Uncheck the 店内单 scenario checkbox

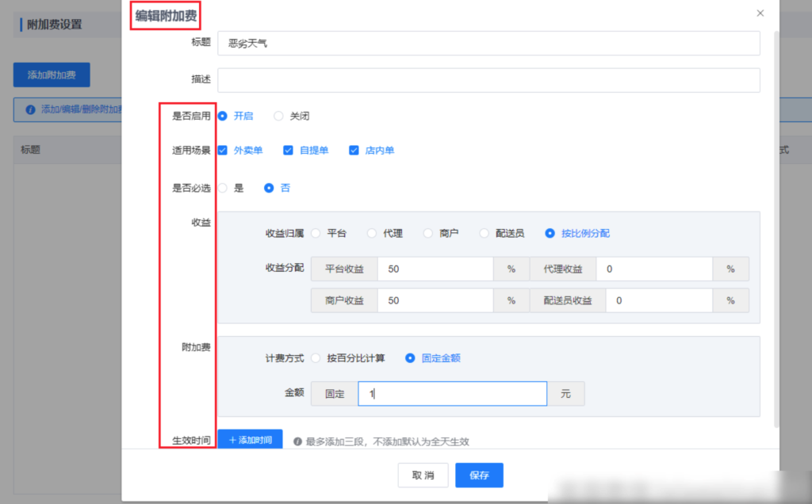(354, 150)
